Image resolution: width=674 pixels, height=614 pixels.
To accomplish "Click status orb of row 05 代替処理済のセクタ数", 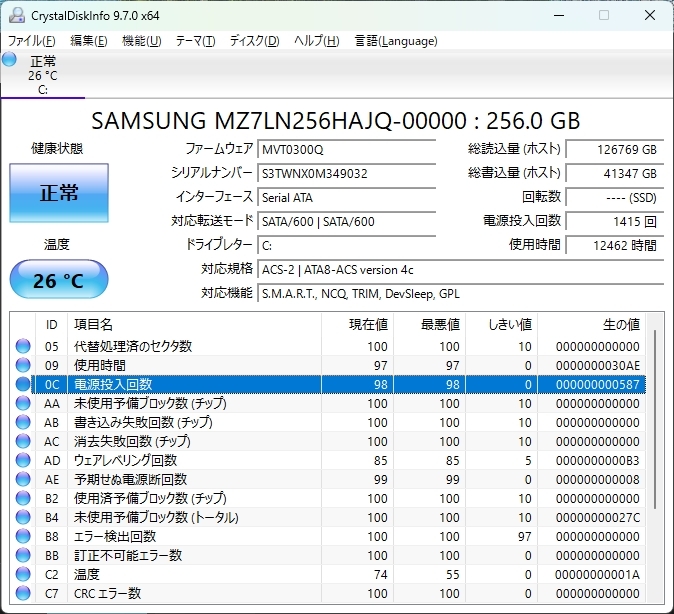I will tap(23, 346).
